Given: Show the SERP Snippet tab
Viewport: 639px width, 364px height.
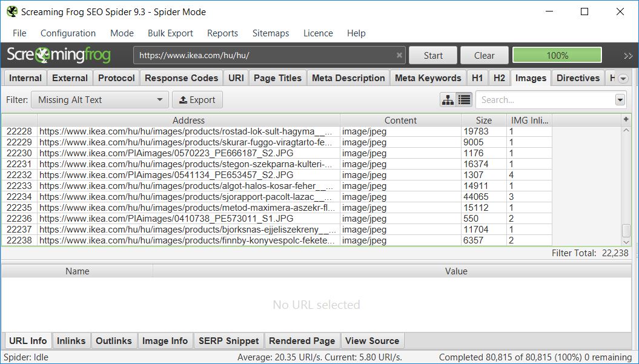Looking at the screenshot, I should 228,341.
